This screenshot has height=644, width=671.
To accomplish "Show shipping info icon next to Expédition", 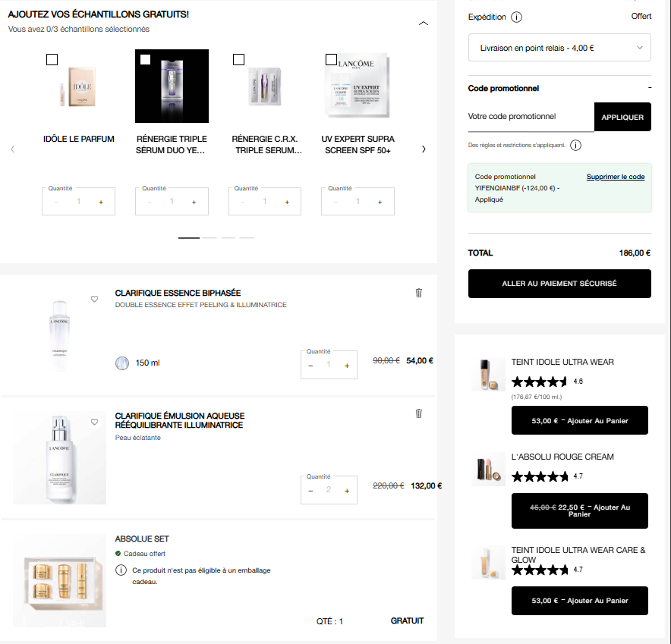I will click(517, 17).
